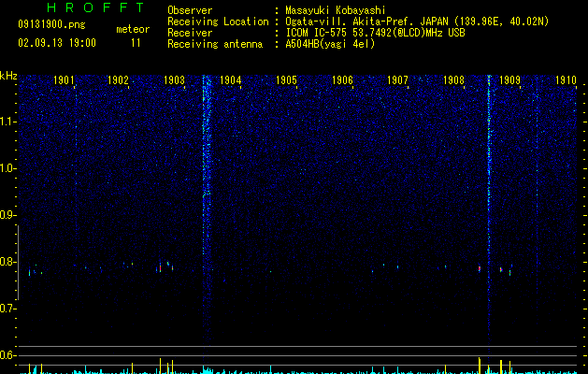Click the Receiving antenna label

[215, 44]
